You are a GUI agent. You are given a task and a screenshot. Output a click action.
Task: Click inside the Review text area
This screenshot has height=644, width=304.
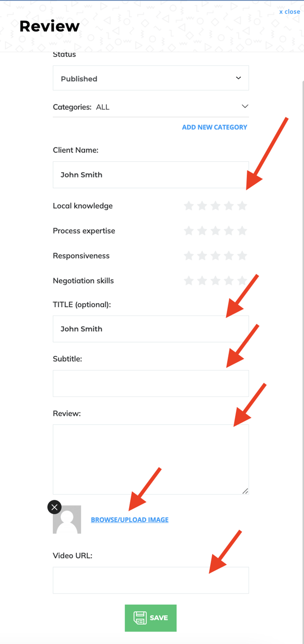click(151, 460)
